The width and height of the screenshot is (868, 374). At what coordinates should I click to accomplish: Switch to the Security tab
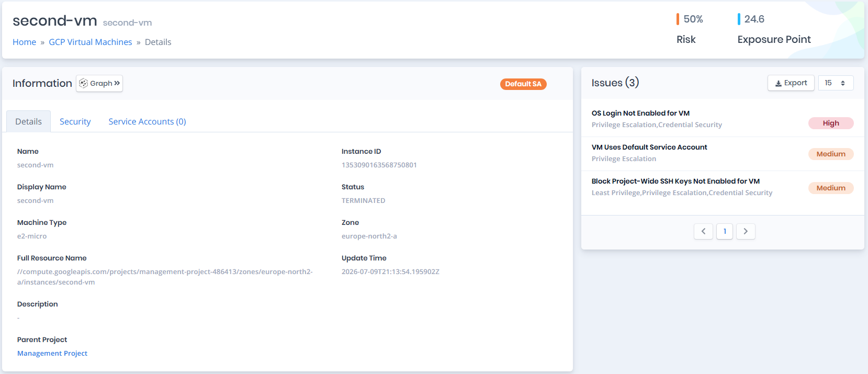75,121
